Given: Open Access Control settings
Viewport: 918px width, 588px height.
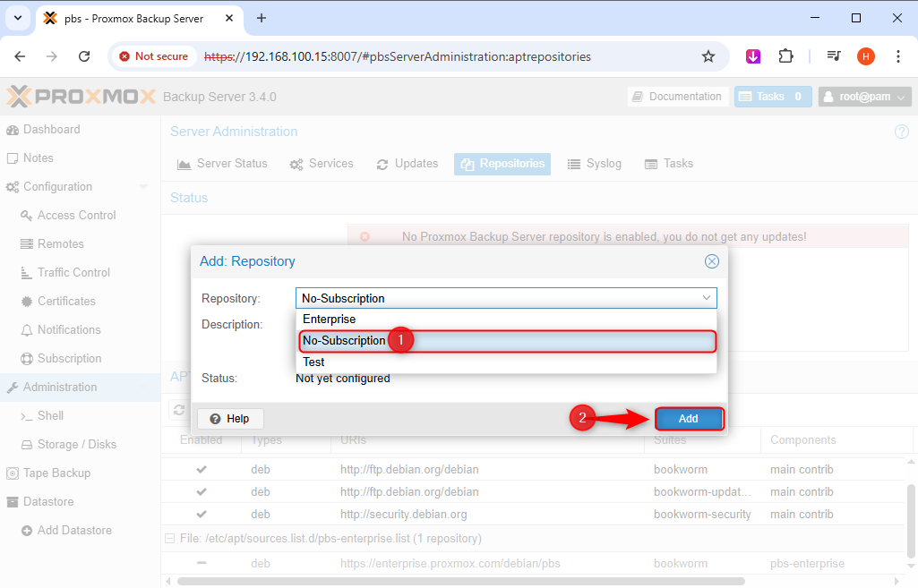Looking at the screenshot, I should coord(81,216).
